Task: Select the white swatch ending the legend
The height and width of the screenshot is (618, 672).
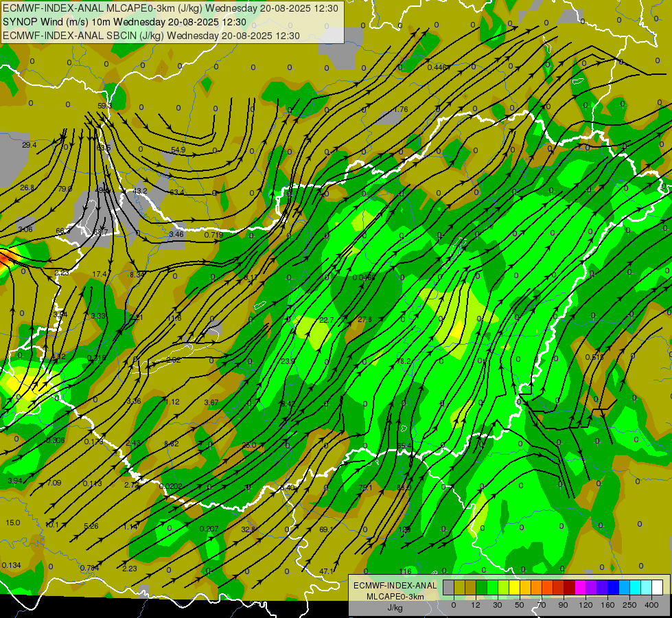Action: pos(658,588)
